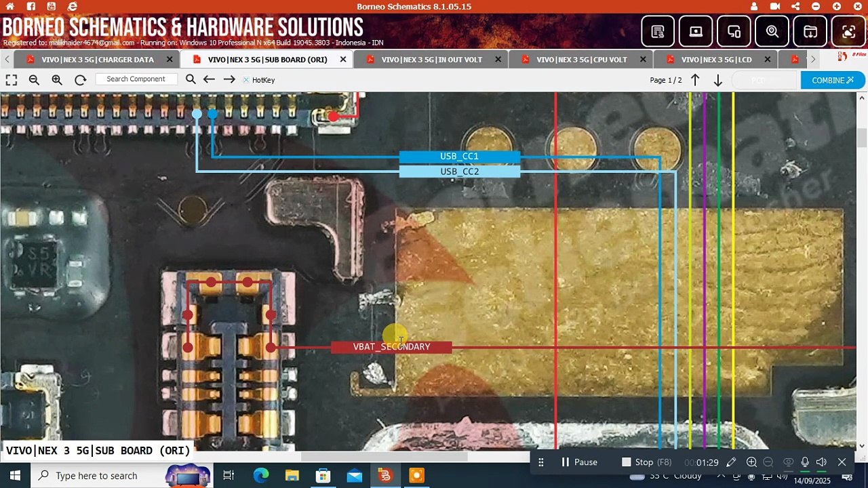Close the SUB BOARD (ORI) tab

pos(343,60)
